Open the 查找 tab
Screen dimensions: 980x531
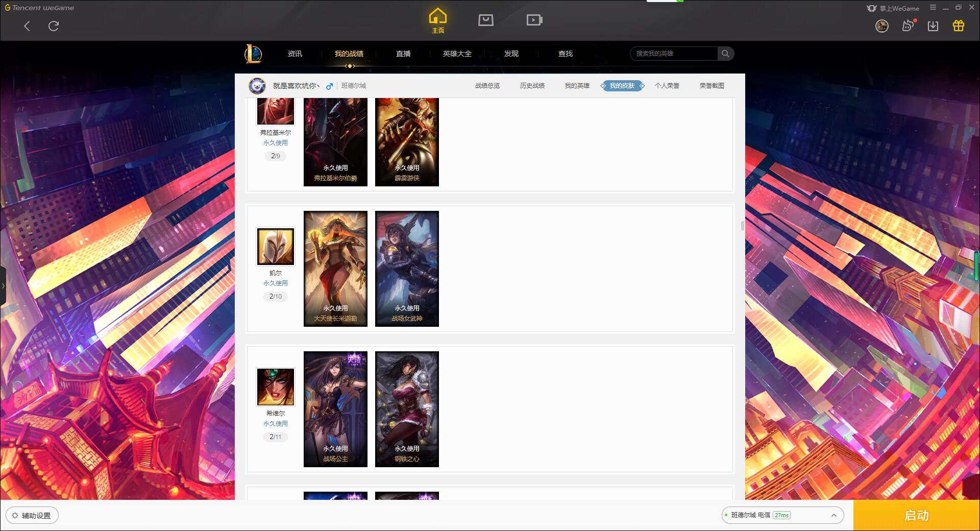pyautogui.click(x=566, y=54)
